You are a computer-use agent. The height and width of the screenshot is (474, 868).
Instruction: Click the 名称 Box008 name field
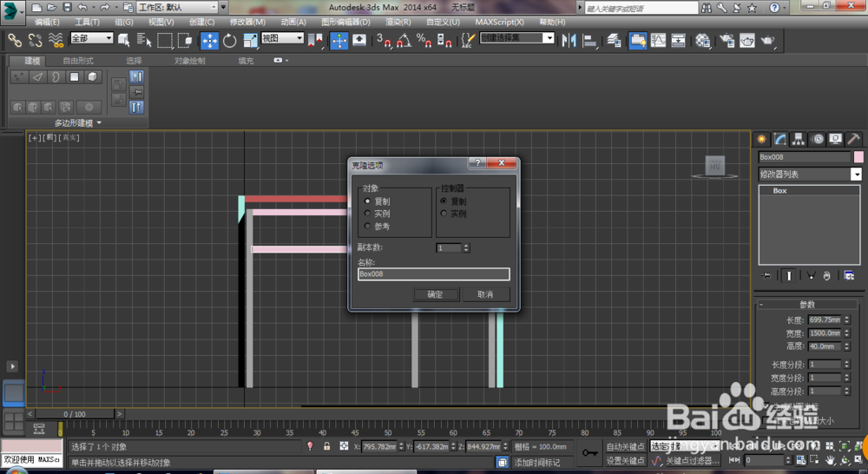coord(433,274)
